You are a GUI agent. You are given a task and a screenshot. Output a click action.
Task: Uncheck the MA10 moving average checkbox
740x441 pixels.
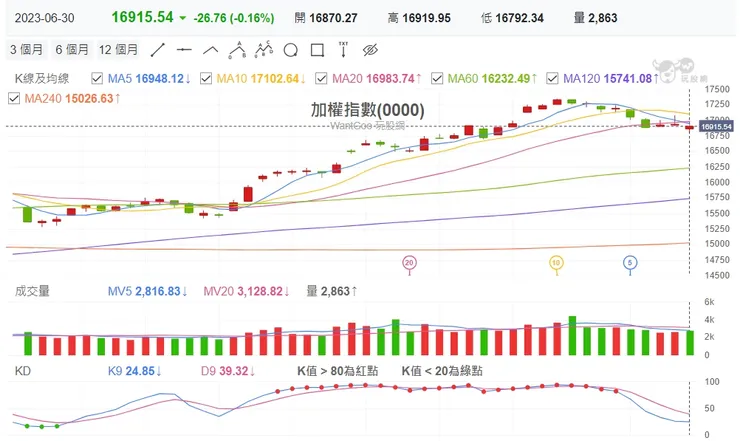click(x=206, y=78)
